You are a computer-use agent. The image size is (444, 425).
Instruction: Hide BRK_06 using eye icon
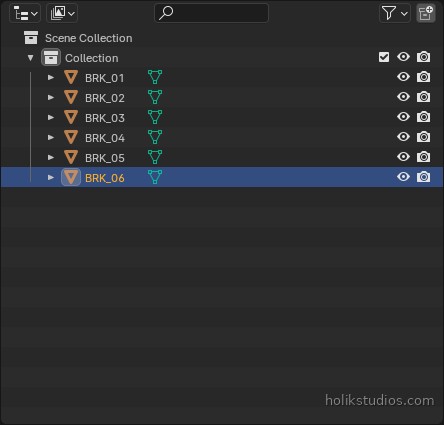(403, 177)
